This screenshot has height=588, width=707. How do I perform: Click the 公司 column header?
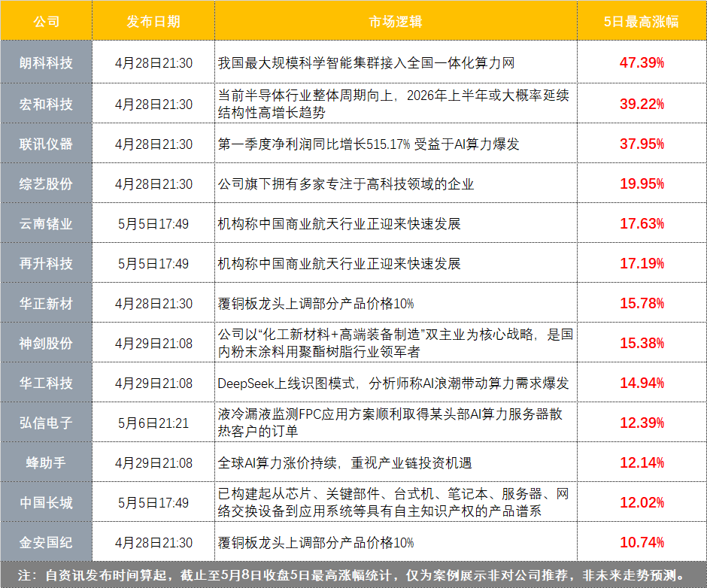coord(46,21)
